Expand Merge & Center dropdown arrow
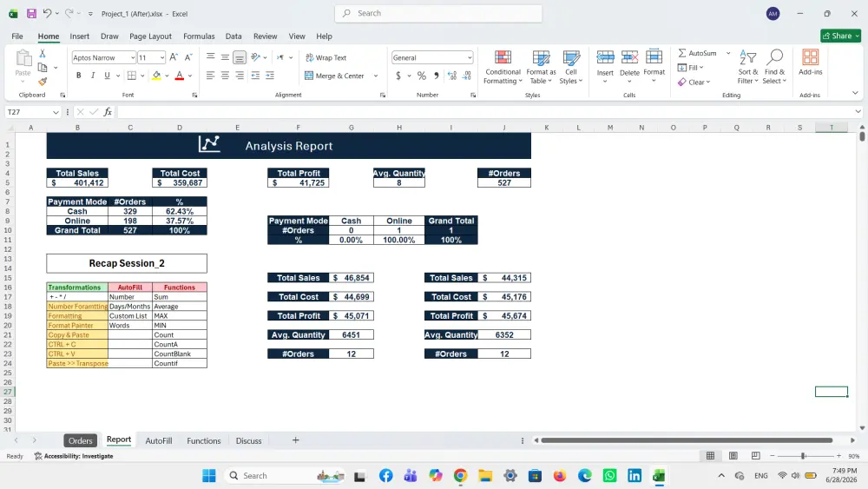This screenshot has height=489, width=868. coord(376,76)
